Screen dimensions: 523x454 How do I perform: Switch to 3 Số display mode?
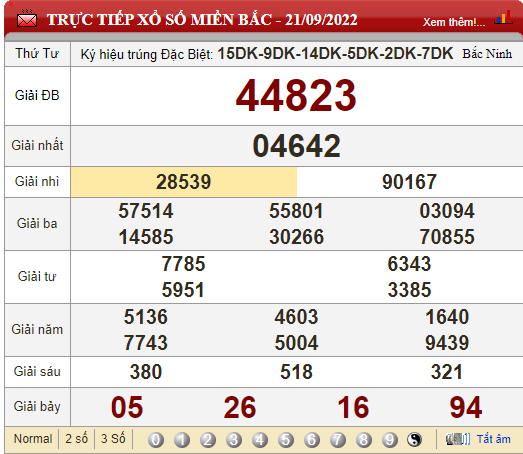click(x=113, y=439)
